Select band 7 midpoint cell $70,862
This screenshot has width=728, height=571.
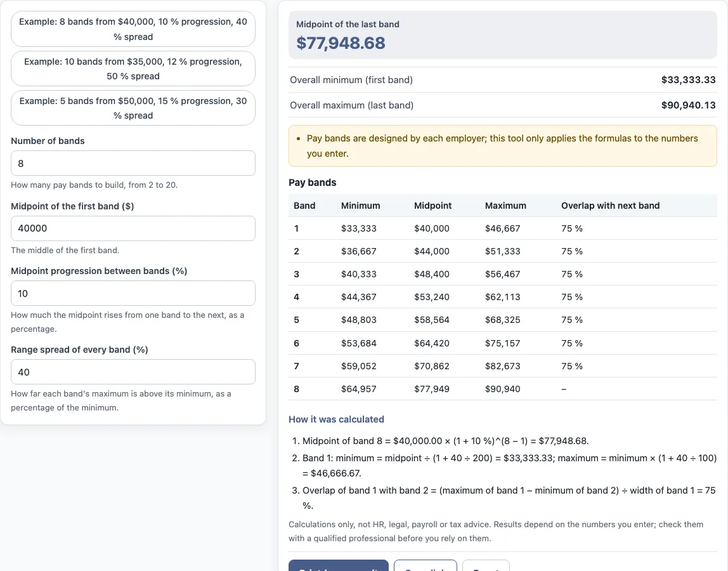[x=432, y=365]
